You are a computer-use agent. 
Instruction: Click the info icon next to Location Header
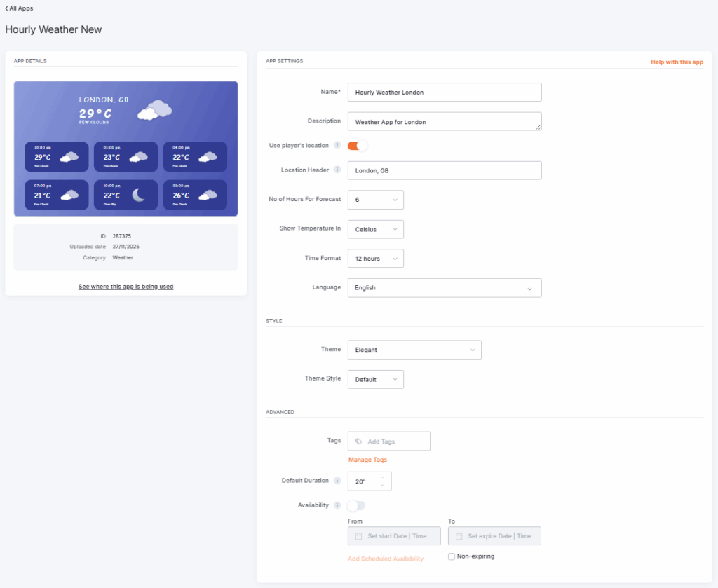337,170
